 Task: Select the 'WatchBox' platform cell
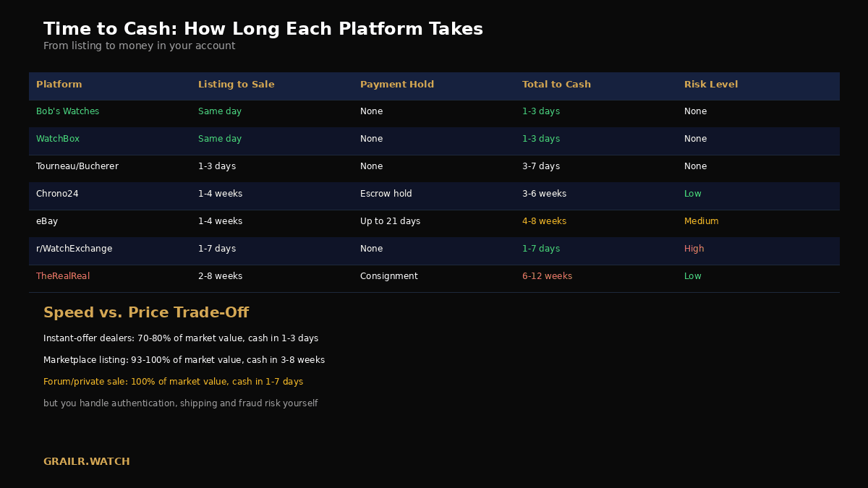[58, 139]
